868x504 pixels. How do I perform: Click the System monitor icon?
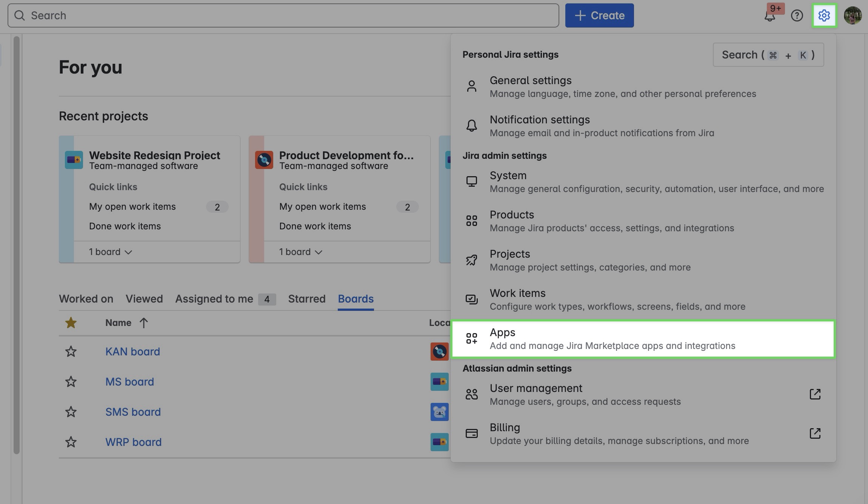click(471, 181)
